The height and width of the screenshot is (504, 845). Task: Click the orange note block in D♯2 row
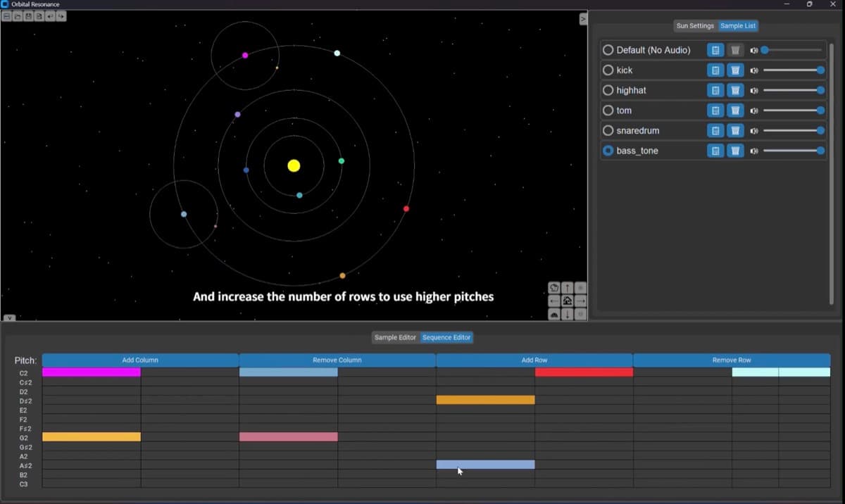click(x=485, y=400)
